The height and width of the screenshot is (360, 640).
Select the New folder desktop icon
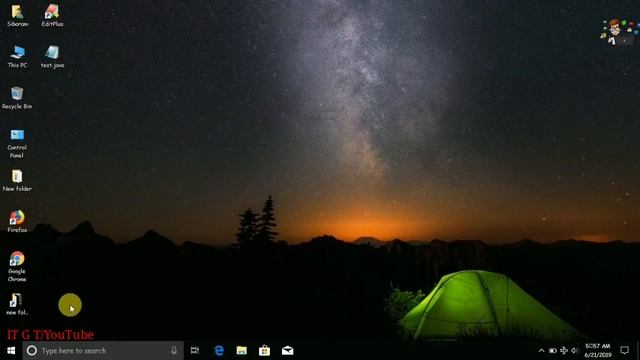17,180
